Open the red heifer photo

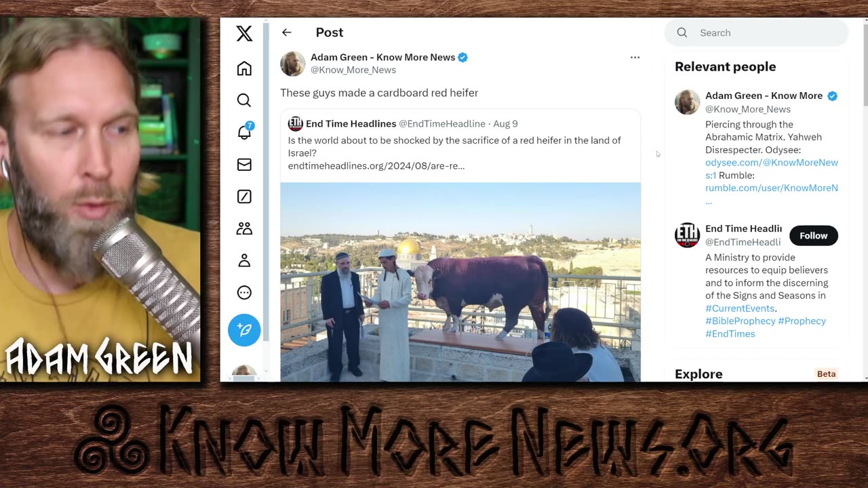tap(460, 282)
